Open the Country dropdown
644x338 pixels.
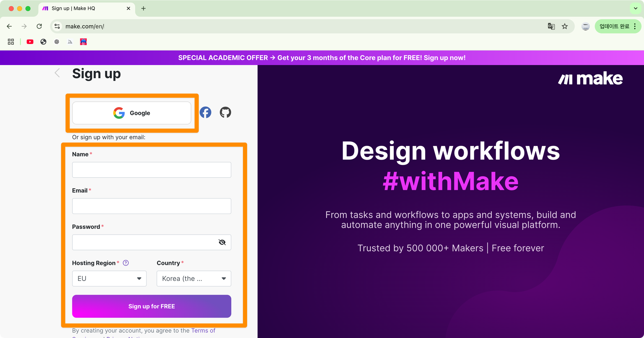(x=194, y=279)
